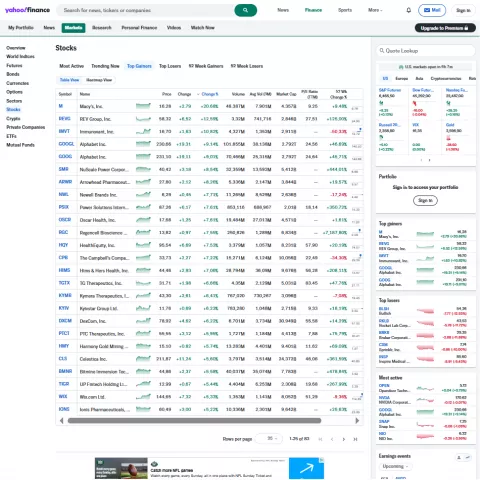The image size is (480, 480).
Task: Expand the More menu in header
Action: (375, 10)
